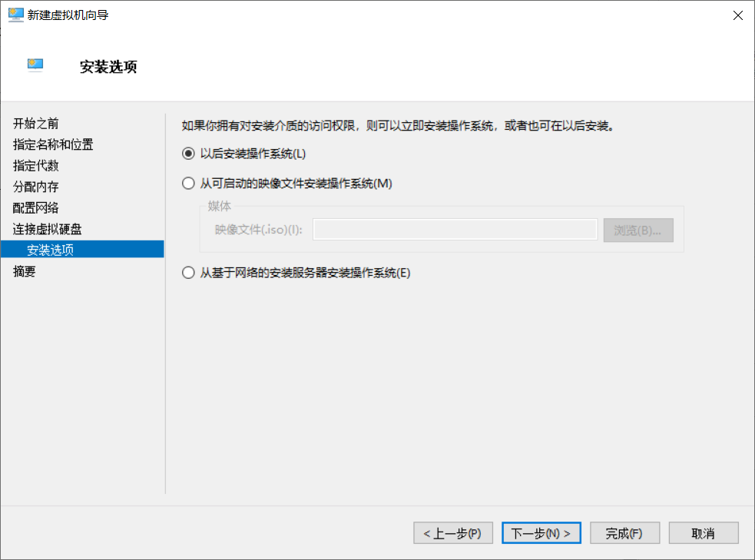This screenshot has width=755, height=560.
Task: Select 从基于网络的安装服务器安装操作系统
Action: pyautogui.click(x=187, y=272)
